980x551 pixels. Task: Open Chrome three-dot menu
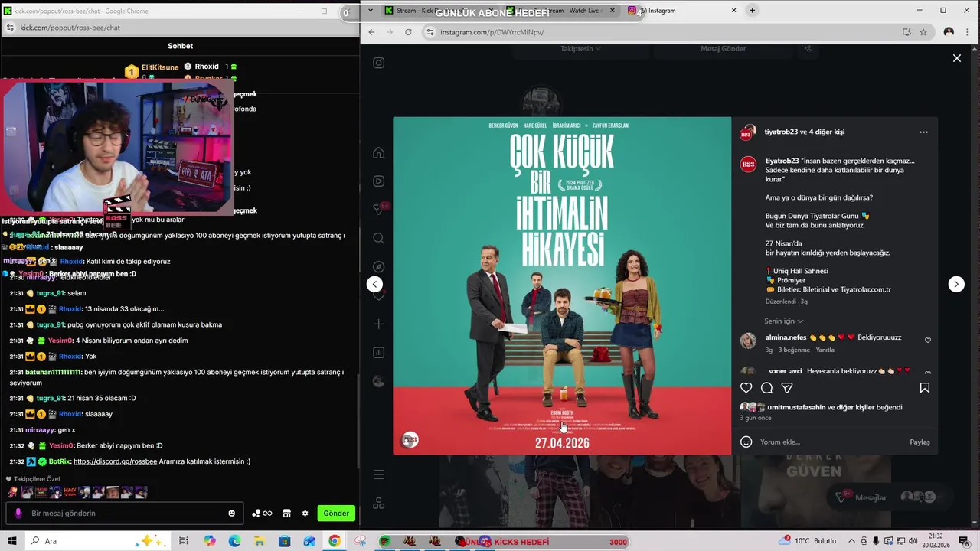(x=967, y=32)
